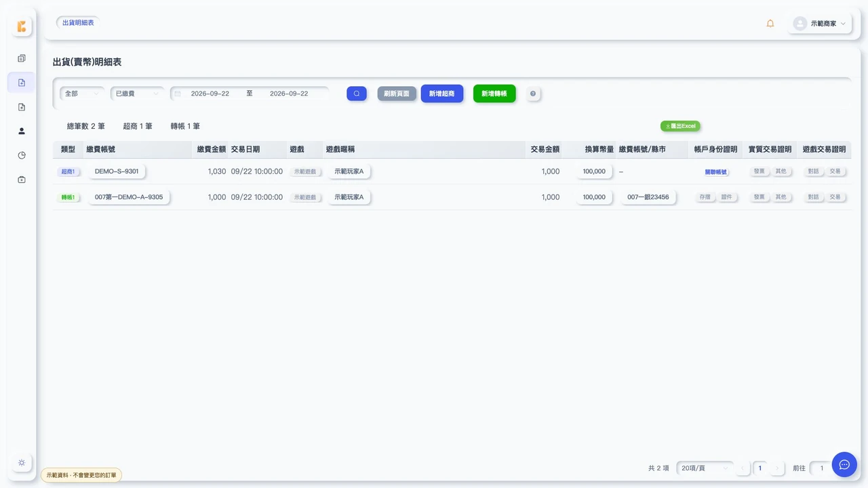Click the 刷新頁面 button
The image size is (868, 488).
click(x=397, y=94)
